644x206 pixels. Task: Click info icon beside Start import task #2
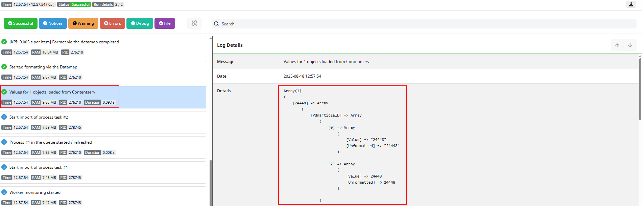[x=4, y=117]
